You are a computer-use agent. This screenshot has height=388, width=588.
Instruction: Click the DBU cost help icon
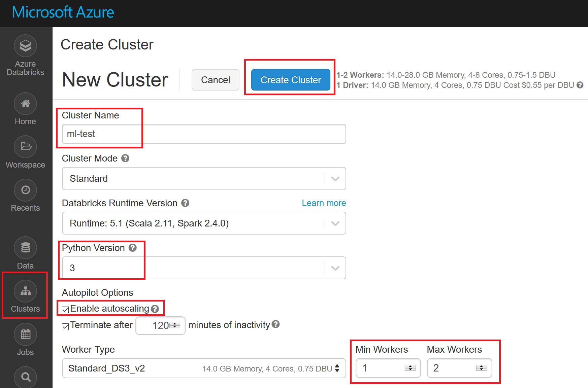pos(580,85)
